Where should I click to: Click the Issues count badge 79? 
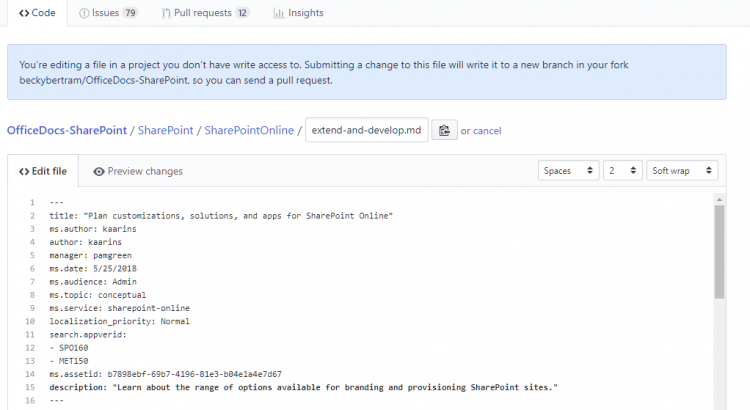130,13
